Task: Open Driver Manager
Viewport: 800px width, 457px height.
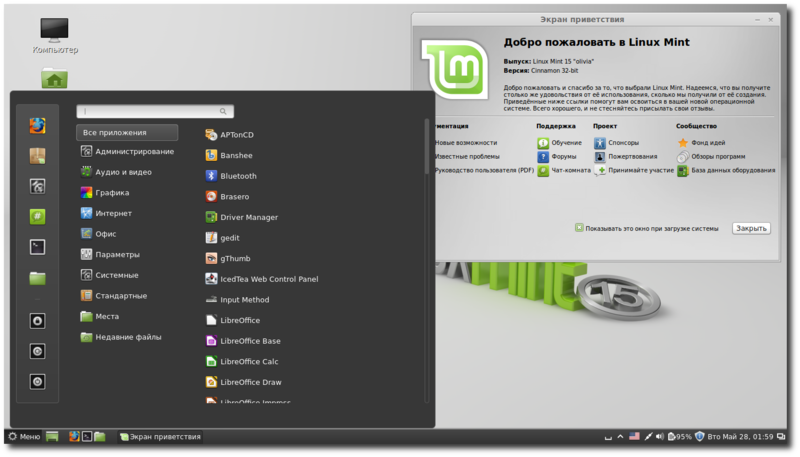Action: [242, 217]
